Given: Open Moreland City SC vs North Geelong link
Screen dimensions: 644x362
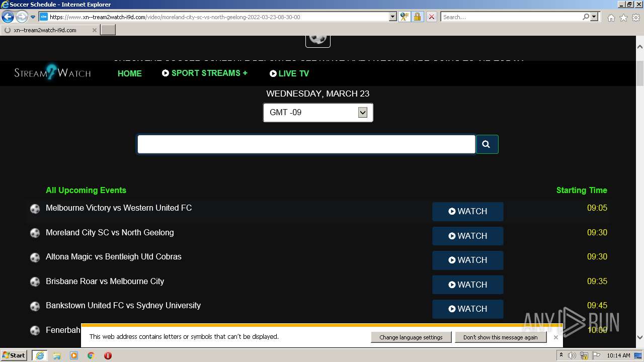Looking at the screenshot, I should (x=110, y=232).
